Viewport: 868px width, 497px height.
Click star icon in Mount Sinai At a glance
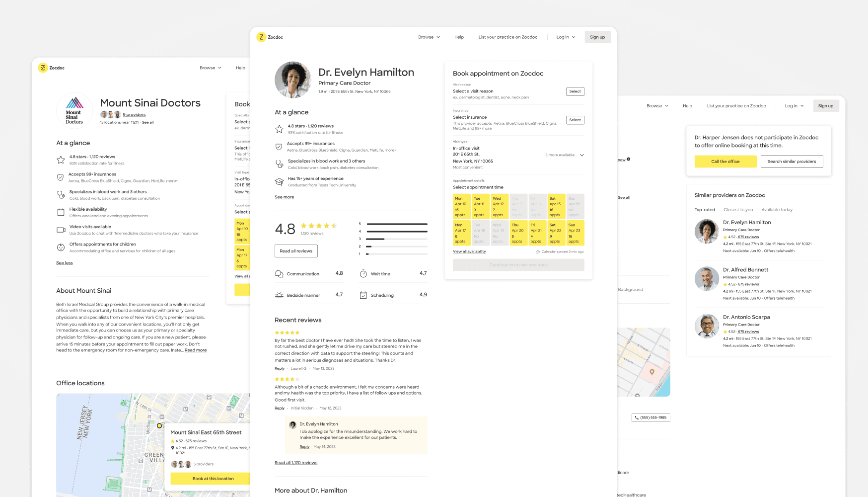coord(61,160)
